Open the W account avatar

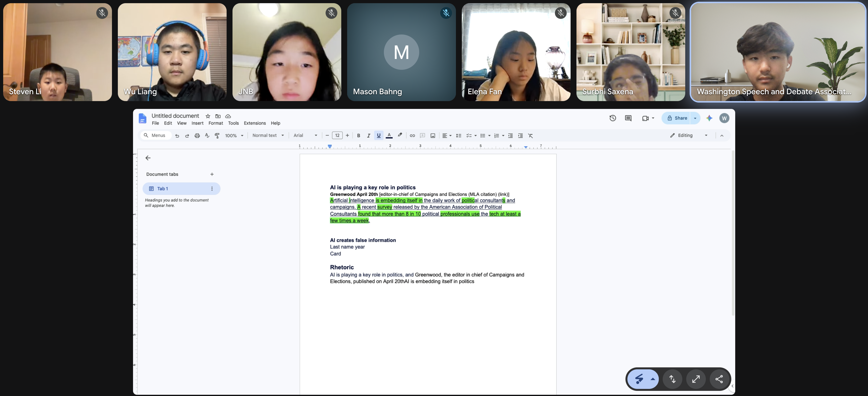tap(724, 118)
